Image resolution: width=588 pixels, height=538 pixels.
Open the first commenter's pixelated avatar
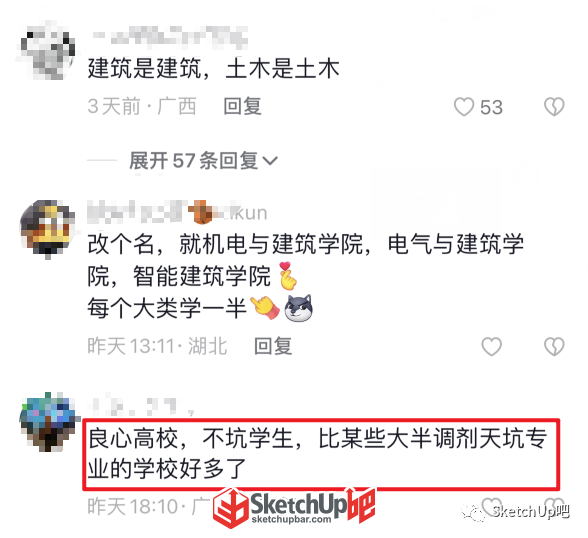click(x=46, y=50)
